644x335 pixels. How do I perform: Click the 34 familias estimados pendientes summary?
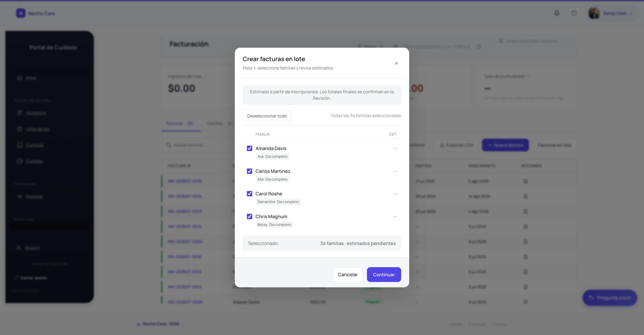tap(358, 243)
